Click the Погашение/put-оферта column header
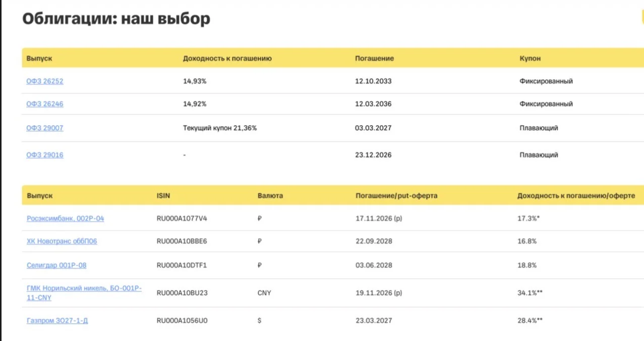Screen dimensions: 644x341 click(396, 195)
